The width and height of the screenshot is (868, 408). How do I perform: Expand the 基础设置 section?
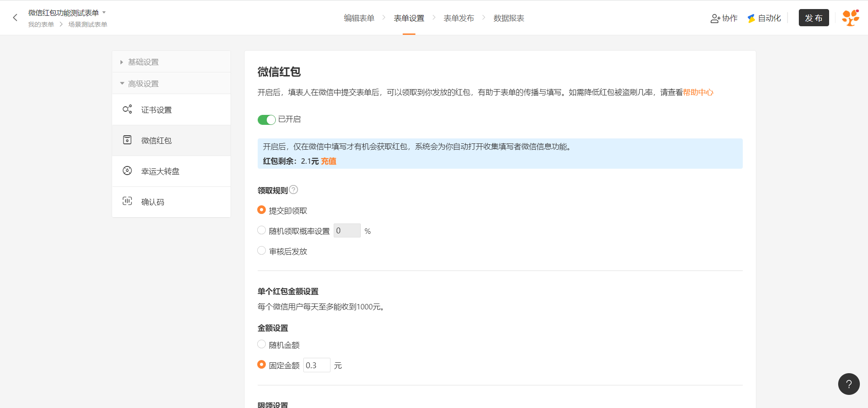tap(171, 62)
